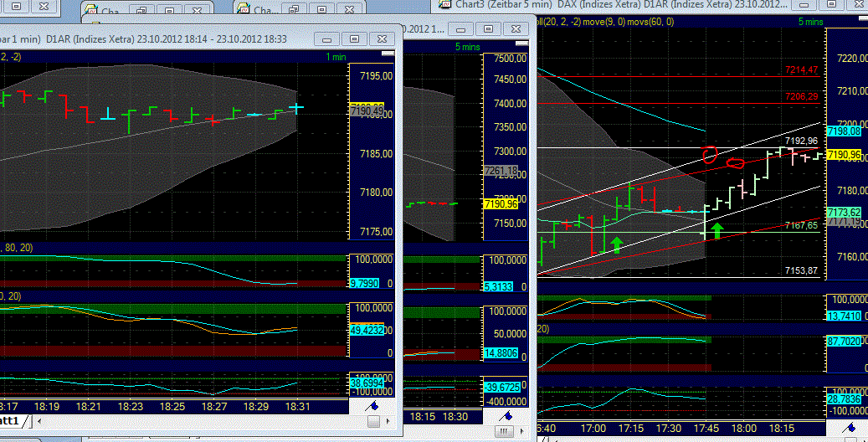Click the 18:30 time label in the middle chart
Viewport: 868px width, 442px height.
pyautogui.click(x=455, y=417)
